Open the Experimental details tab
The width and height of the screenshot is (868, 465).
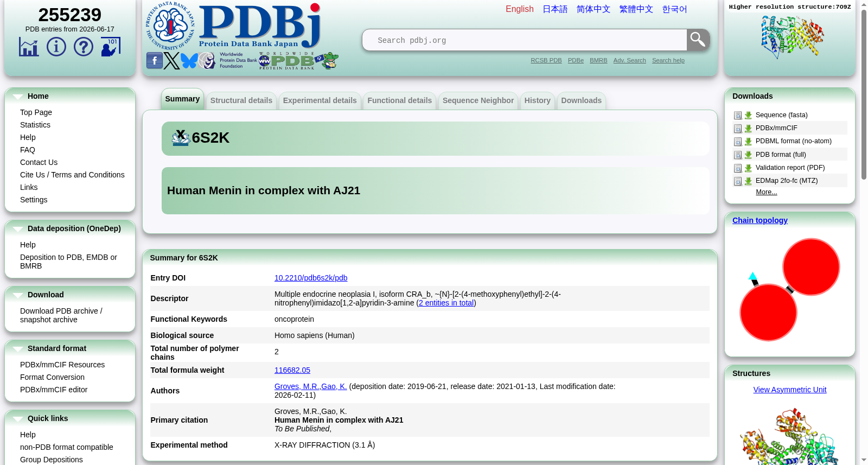click(320, 101)
